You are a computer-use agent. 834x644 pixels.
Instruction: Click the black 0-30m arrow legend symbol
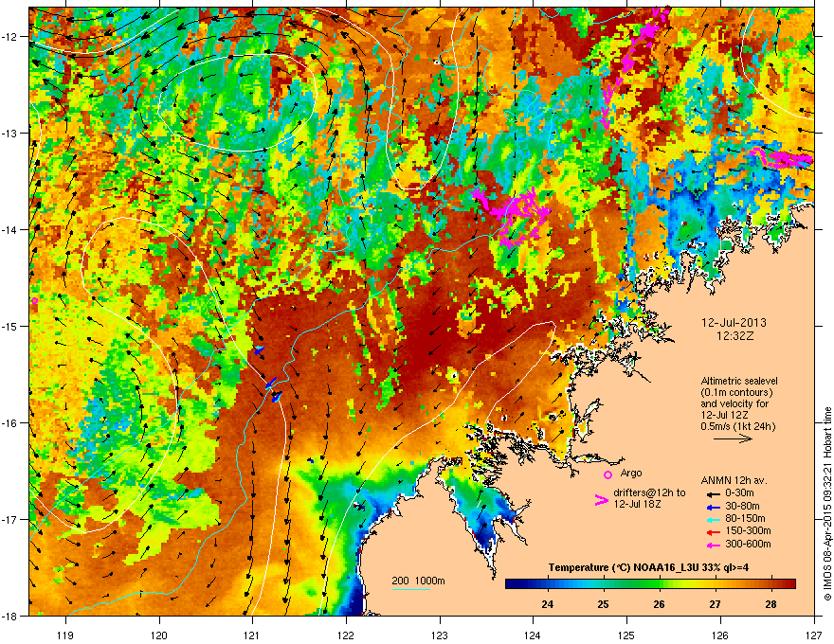point(712,493)
